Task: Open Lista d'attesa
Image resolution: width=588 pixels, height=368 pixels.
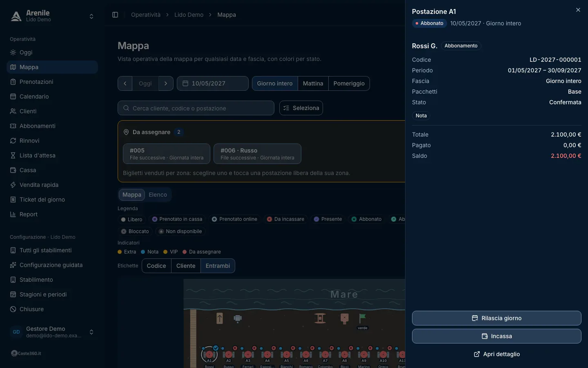Action: point(52,155)
